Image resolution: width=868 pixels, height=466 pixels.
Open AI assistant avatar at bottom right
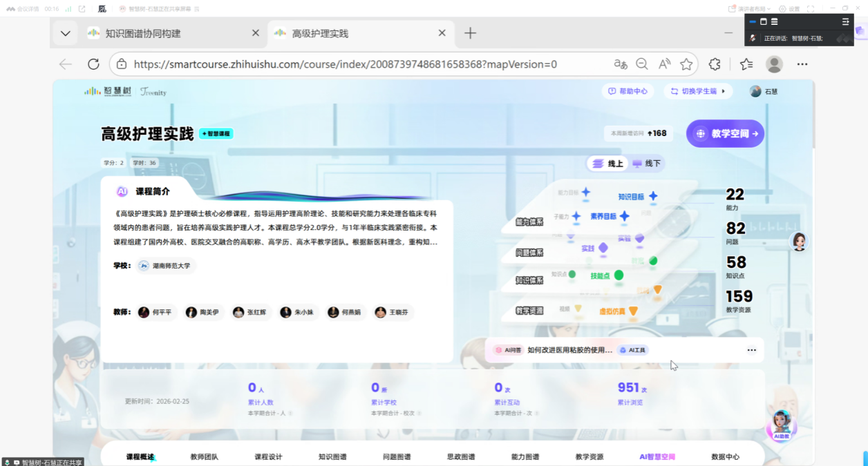[x=782, y=424]
